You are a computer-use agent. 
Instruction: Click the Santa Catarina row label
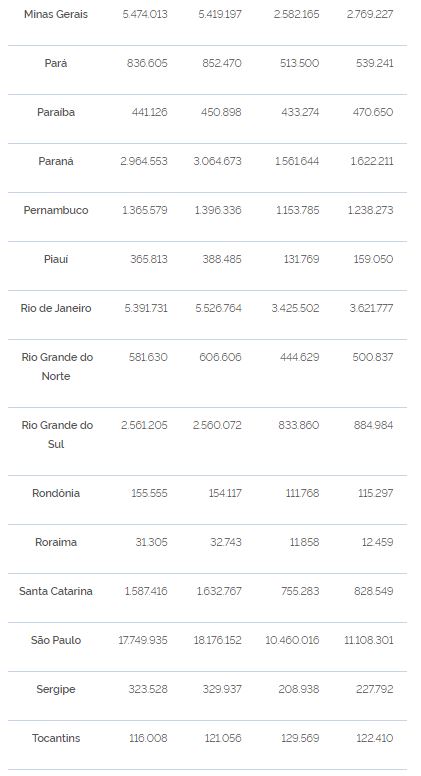56,591
